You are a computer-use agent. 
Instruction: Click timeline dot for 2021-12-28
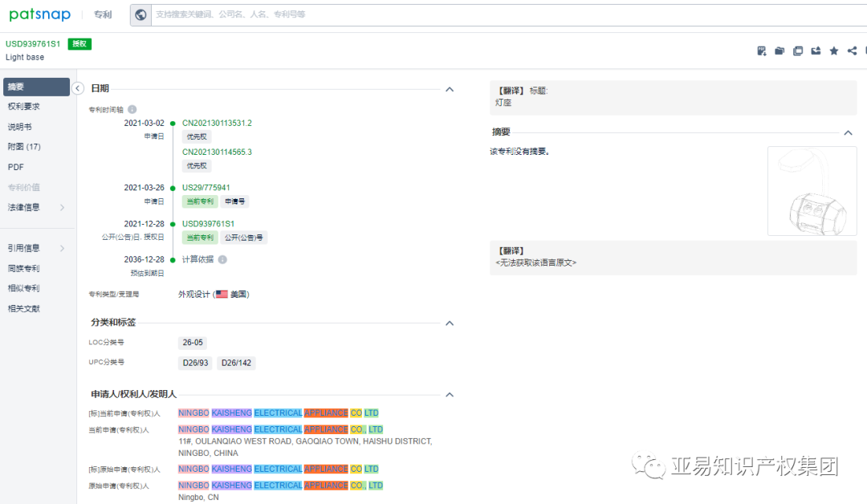click(x=173, y=225)
